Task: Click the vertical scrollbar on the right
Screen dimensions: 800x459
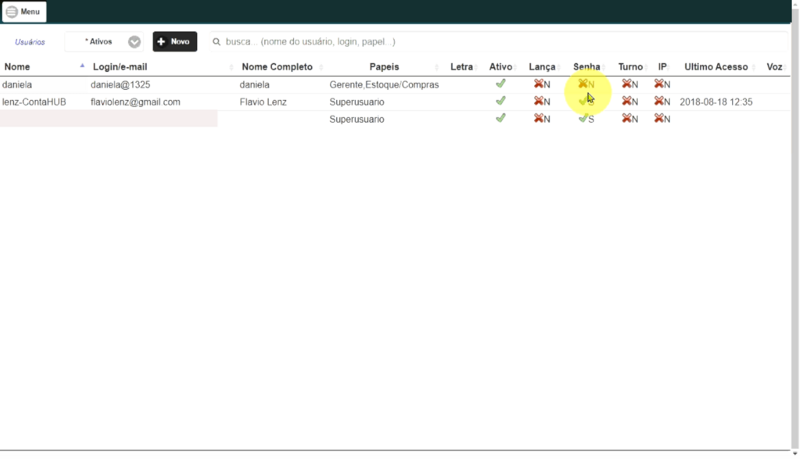Action: (795, 224)
